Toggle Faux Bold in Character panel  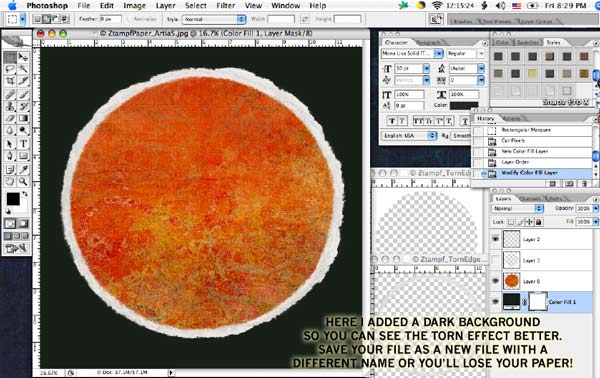pyautogui.click(x=392, y=121)
